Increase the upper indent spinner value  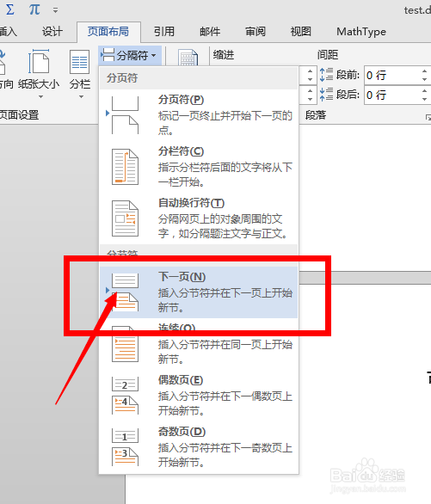coord(310,71)
